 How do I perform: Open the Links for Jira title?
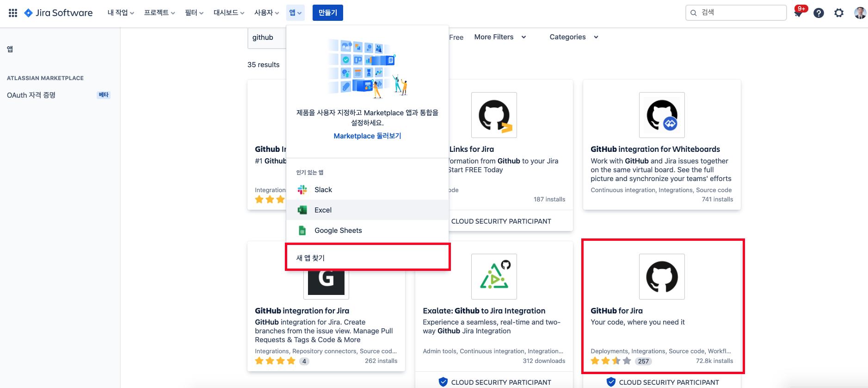point(471,149)
